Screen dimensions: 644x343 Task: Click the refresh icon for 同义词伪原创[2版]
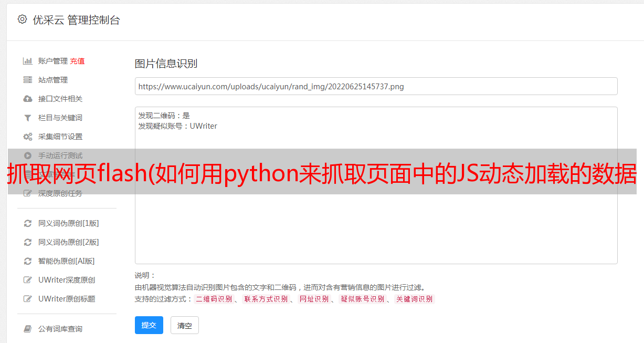(28, 242)
